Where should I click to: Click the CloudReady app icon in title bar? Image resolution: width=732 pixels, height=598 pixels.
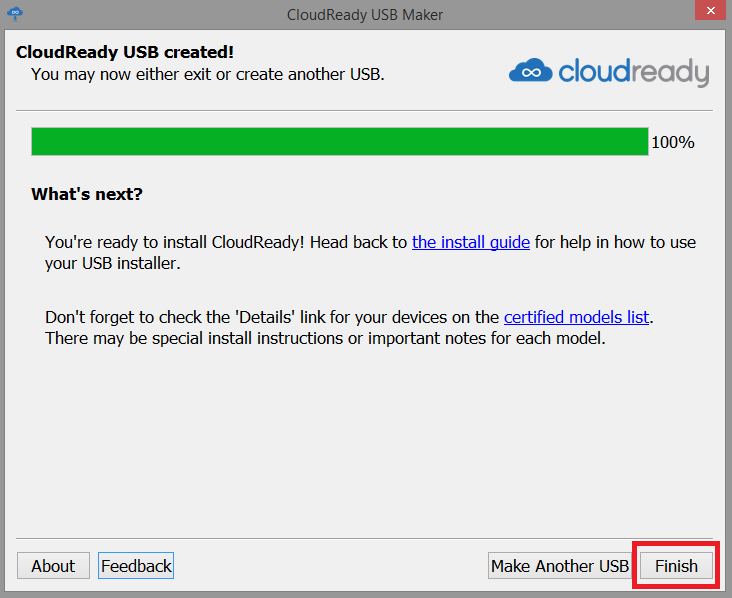[17, 14]
